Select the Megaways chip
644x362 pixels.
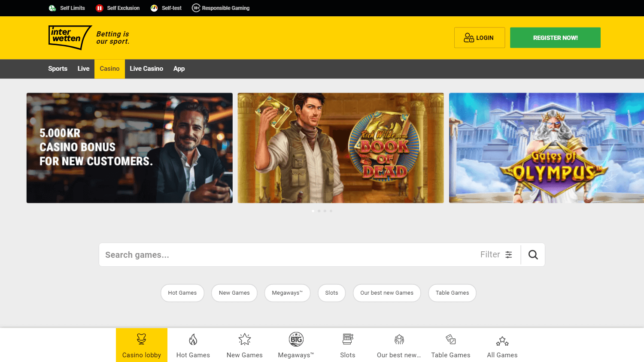[287, 293]
